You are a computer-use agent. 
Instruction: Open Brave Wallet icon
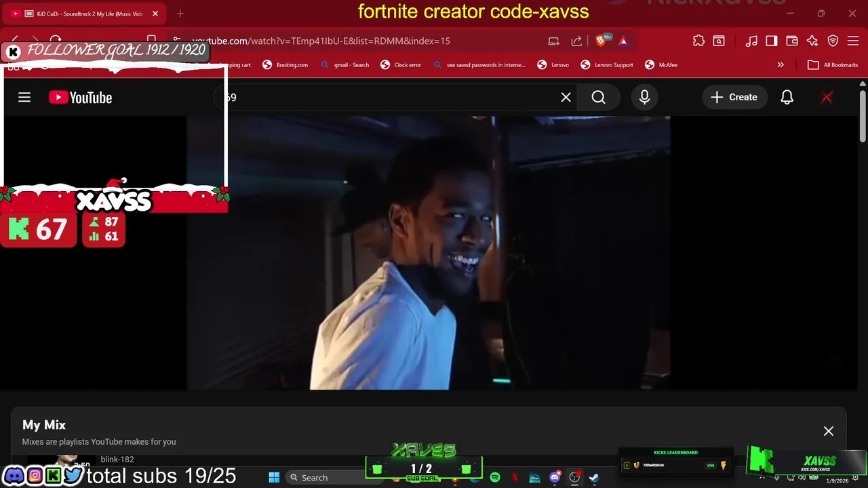791,41
